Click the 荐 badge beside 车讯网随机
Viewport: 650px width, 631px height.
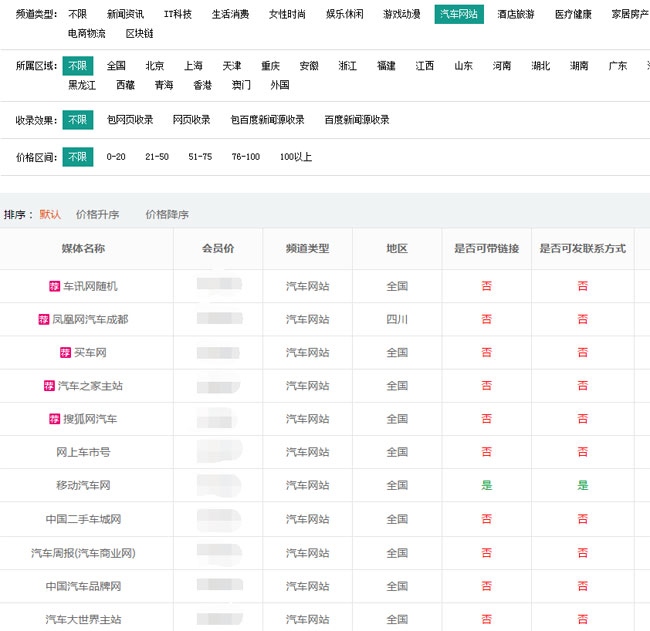pos(54,286)
